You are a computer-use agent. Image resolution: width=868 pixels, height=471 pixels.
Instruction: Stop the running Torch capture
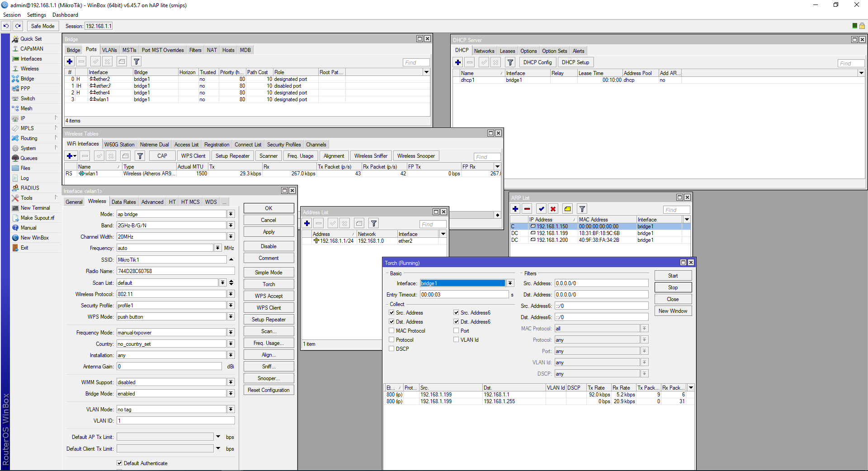(x=673, y=287)
